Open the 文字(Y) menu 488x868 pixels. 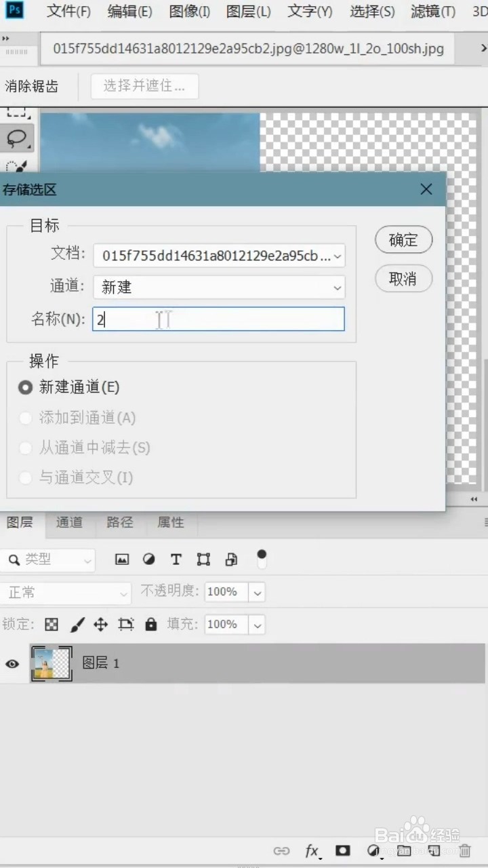[x=310, y=12]
